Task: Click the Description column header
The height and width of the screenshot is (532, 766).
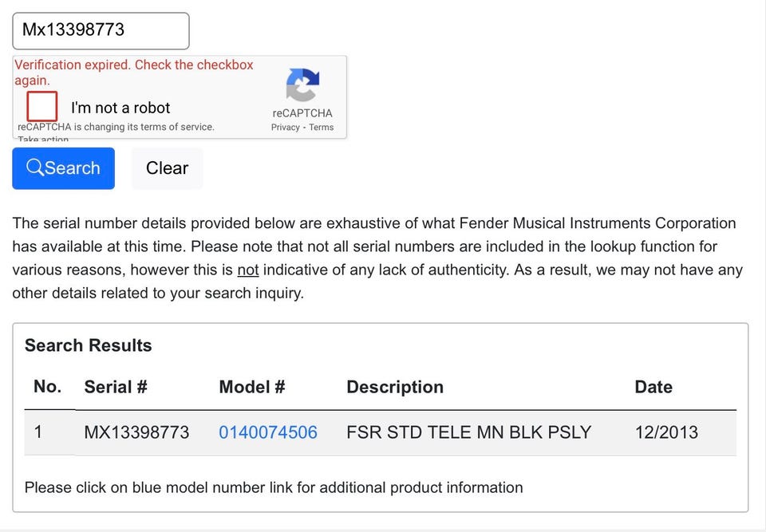Action: click(395, 387)
